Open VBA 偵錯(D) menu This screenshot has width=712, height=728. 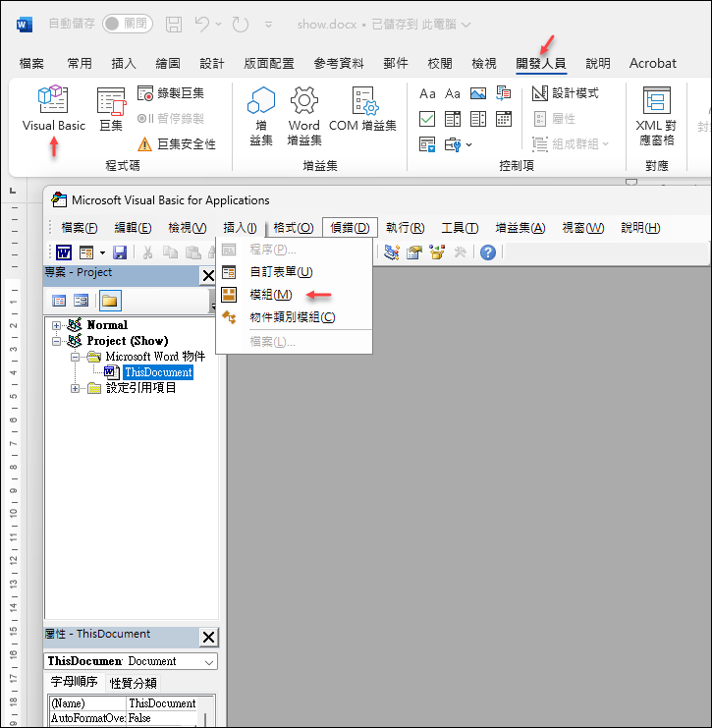[x=350, y=228]
